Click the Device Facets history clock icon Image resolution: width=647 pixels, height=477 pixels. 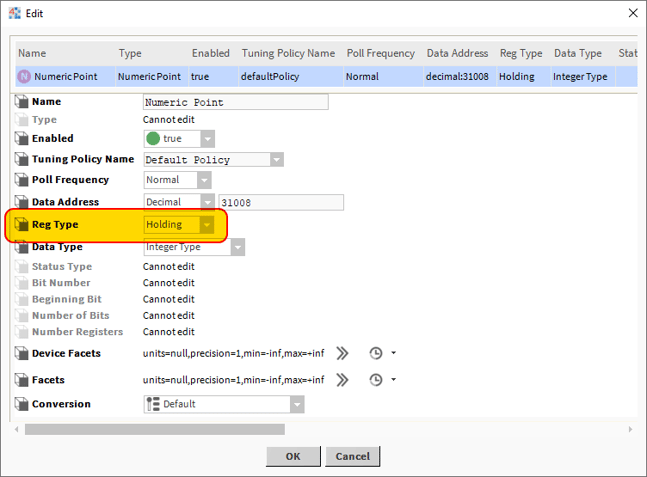pos(375,353)
